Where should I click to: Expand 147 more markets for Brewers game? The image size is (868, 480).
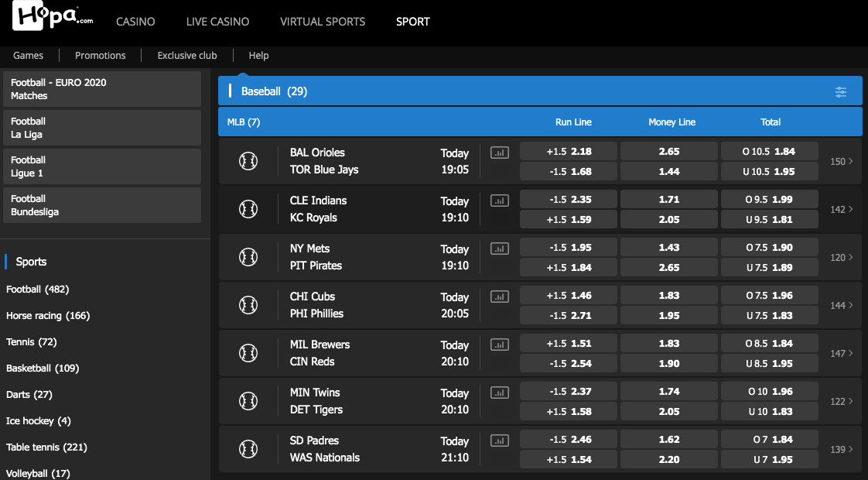click(x=842, y=353)
